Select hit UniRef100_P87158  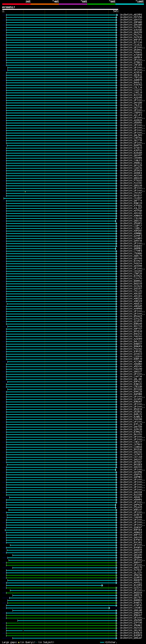(131, 17)
